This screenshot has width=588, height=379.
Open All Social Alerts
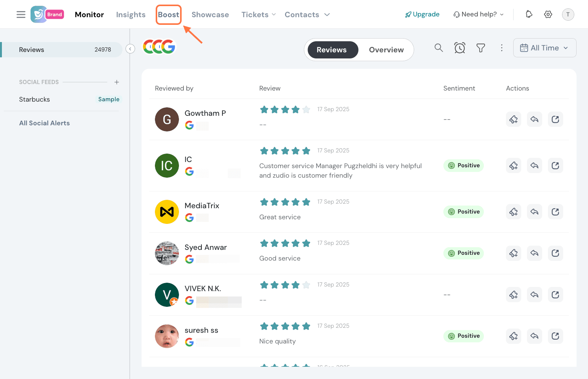45,123
